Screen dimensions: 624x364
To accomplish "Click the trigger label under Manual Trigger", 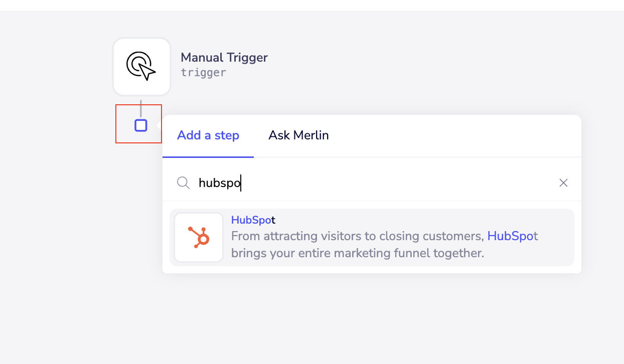I will [203, 73].
